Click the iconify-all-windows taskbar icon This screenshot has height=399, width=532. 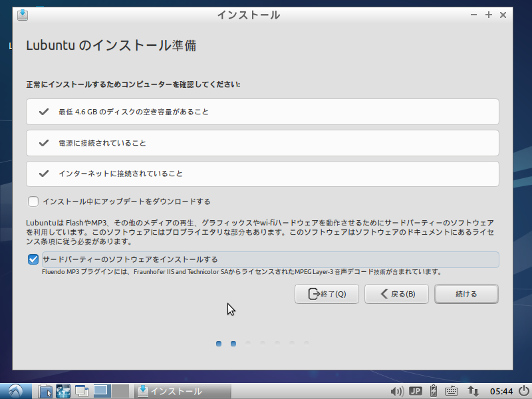coord(80,391)
